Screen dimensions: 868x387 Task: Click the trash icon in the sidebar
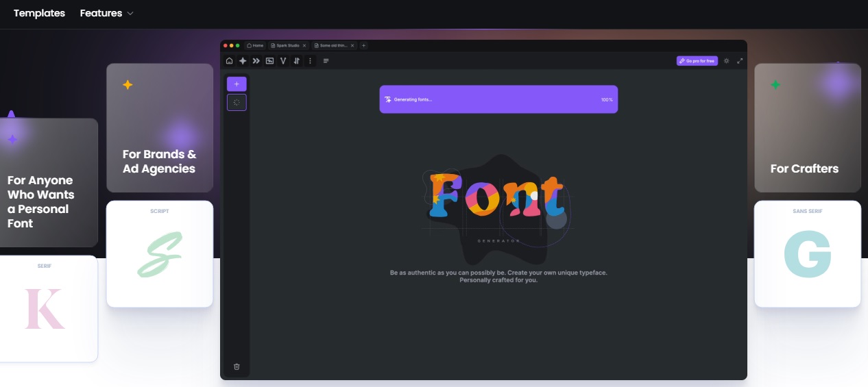click(x=237, y=366)
